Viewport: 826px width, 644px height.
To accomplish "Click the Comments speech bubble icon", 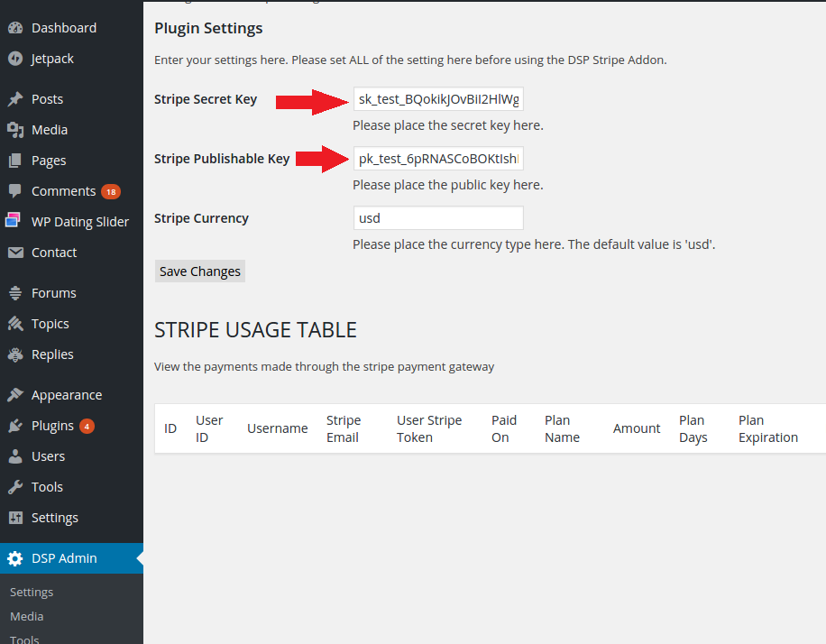I will point(15,191).
